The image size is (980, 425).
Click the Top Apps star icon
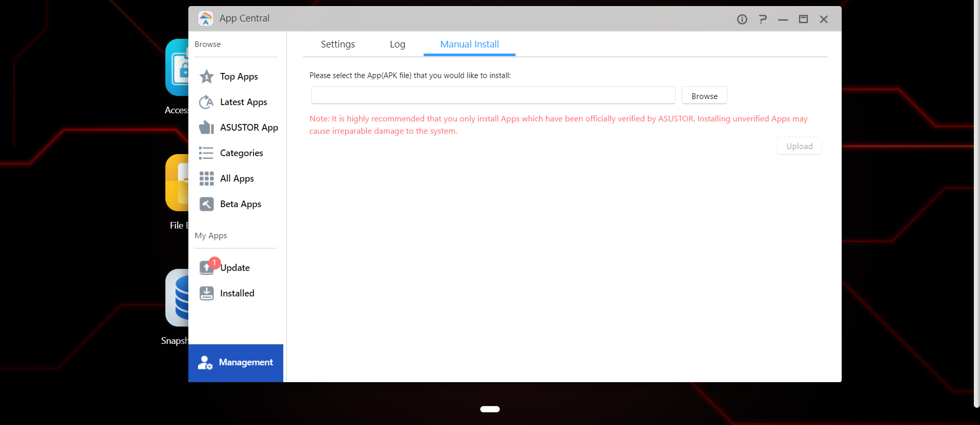[207, 77]
